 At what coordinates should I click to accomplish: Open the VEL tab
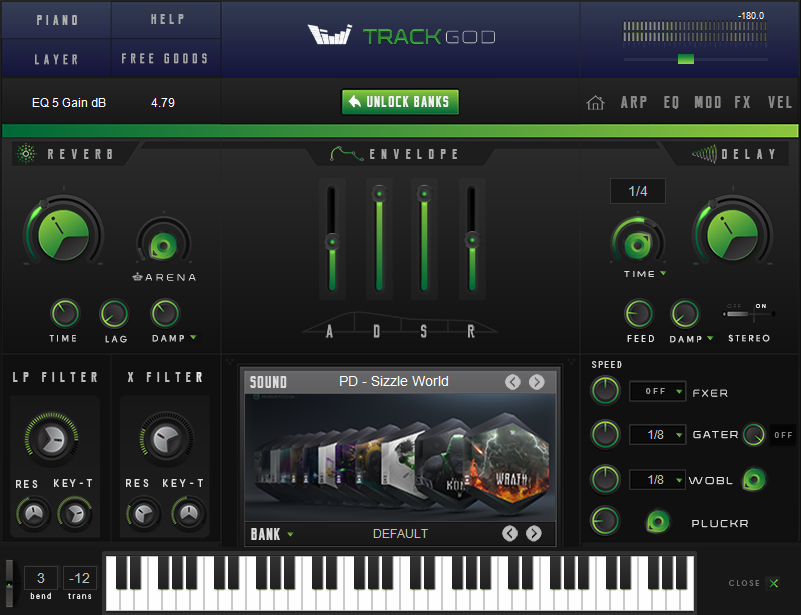point(780,102)
